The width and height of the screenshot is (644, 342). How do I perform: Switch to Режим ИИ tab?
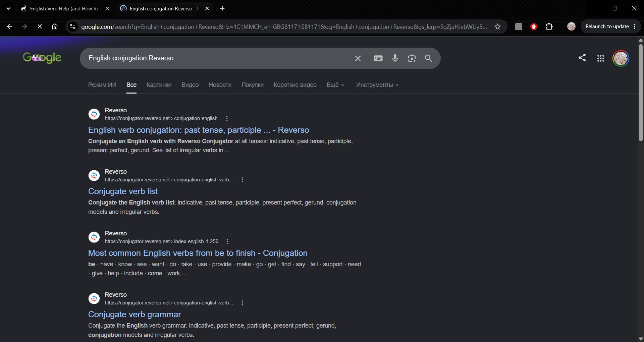point(102,85)
